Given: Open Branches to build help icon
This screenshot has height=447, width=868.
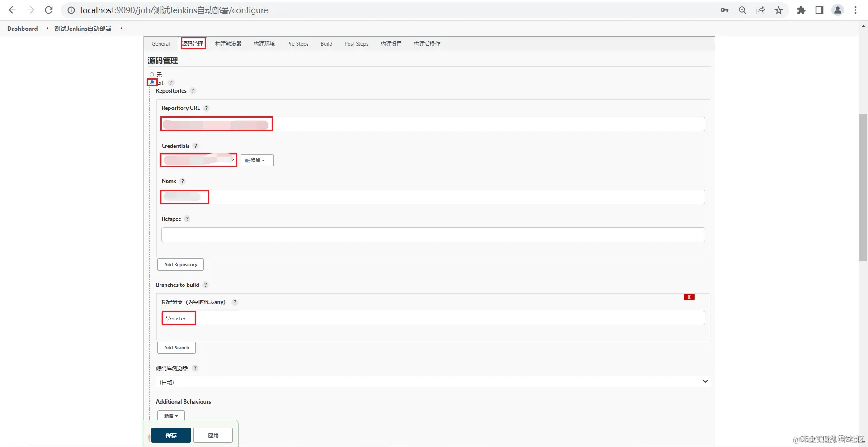Looking at the screenshot, I should click(x=206, y=285).
